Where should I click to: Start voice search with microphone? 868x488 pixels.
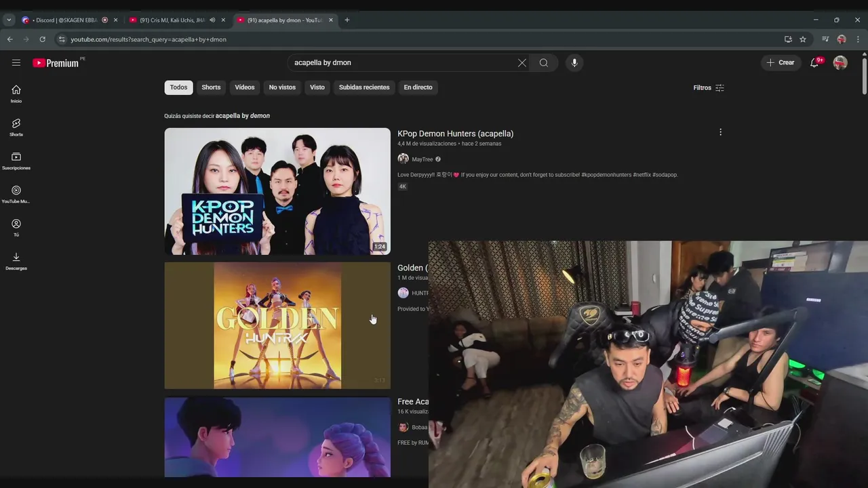tap(574, 62)
